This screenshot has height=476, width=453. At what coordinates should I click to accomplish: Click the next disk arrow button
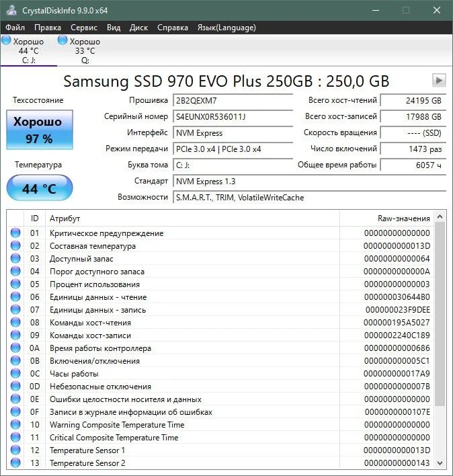pos(439,81)
